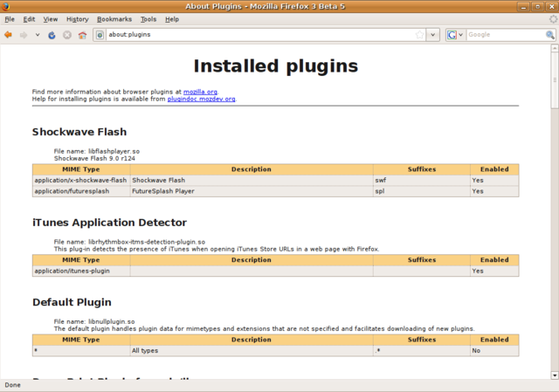559x392 pixels.
Task: Click the Shockwave Flash section heading
Action: 79,132
